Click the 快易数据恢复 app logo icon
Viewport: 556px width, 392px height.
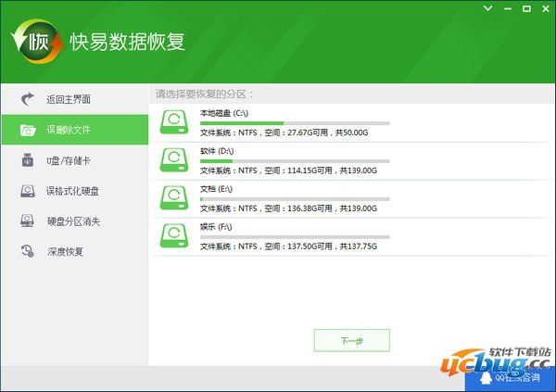point(37,42)
